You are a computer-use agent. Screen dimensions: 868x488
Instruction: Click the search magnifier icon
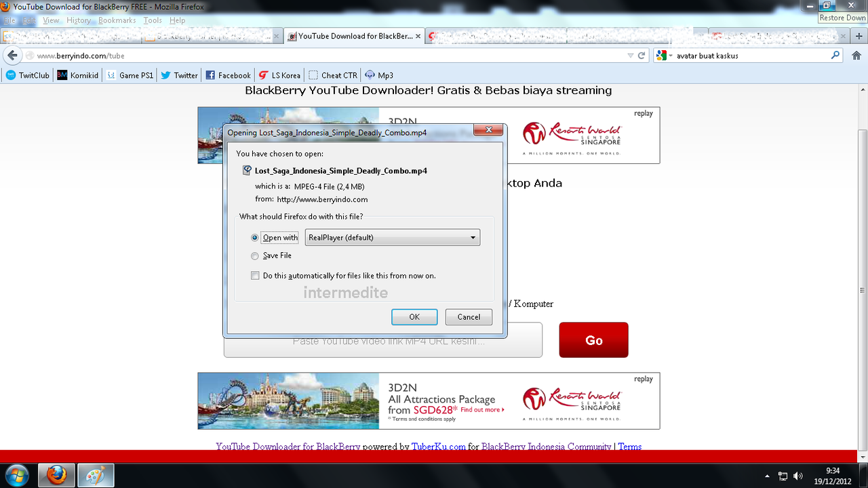pyautogui.click(x=836, y=56)
